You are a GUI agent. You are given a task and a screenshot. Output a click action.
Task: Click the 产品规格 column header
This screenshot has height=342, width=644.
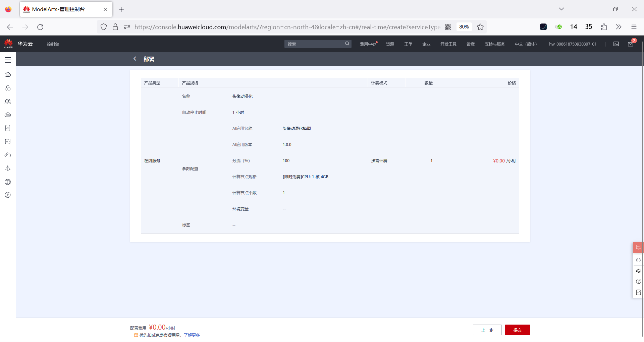click(190, 83)
